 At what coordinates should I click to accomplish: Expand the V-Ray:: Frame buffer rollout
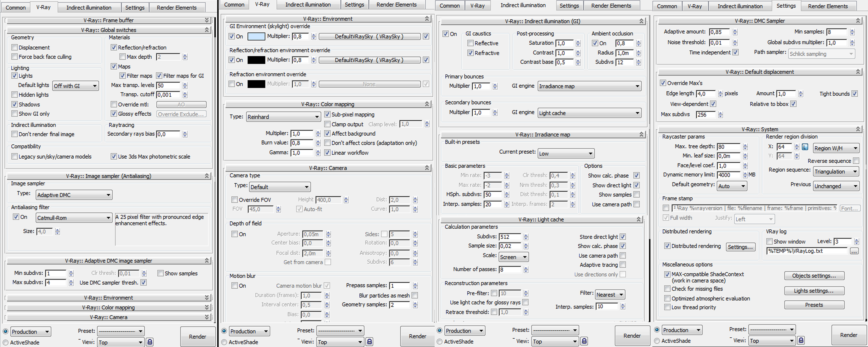(207, 20)
